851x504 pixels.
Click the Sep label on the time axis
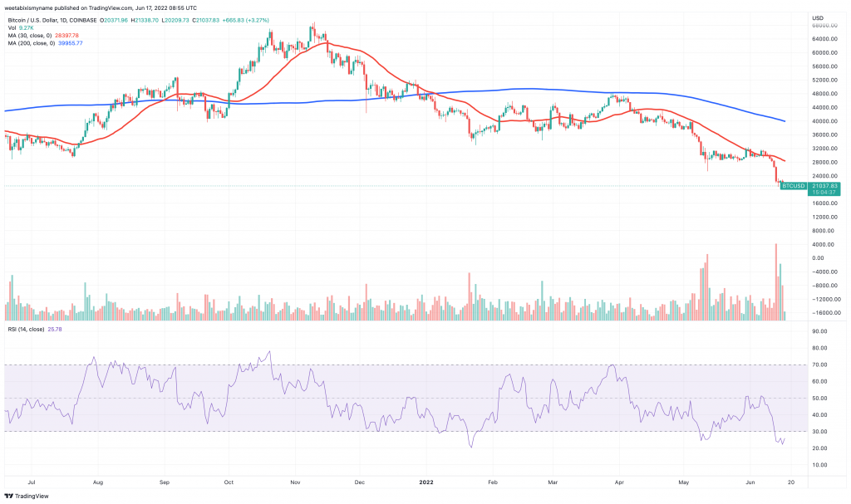(165, 482)
